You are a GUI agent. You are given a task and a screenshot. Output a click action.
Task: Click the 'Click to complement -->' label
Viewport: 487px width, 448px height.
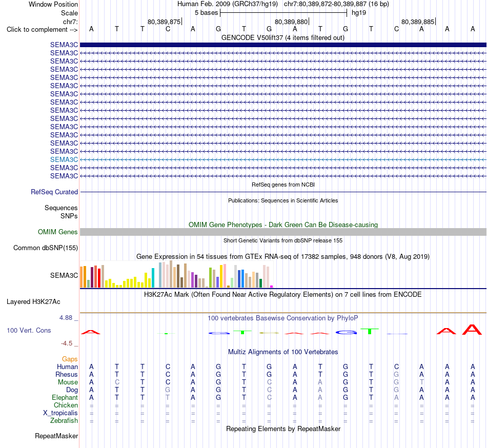(42, 30)
